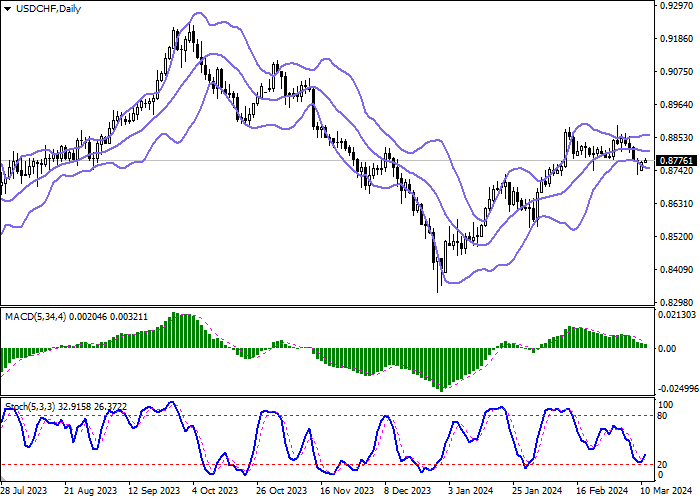Click the 0.90750 price axis value
700x500 pixels.
point(676,72)
